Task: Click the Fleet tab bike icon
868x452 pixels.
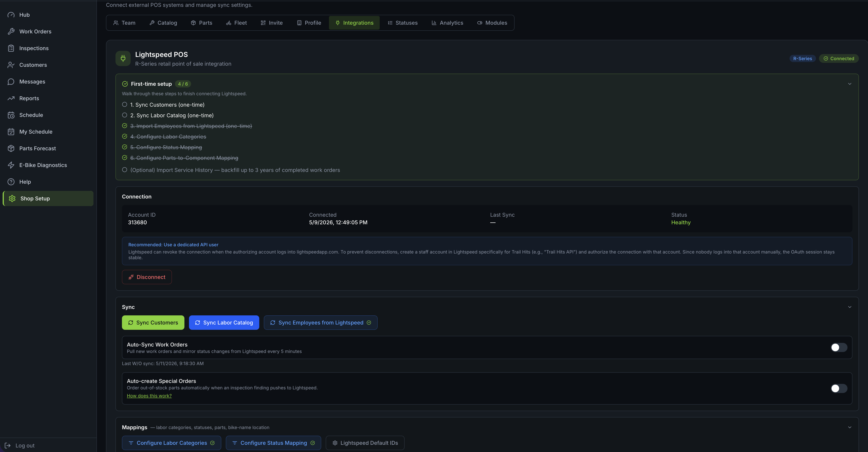Action: pyautogui.click(x=228, y=23)
